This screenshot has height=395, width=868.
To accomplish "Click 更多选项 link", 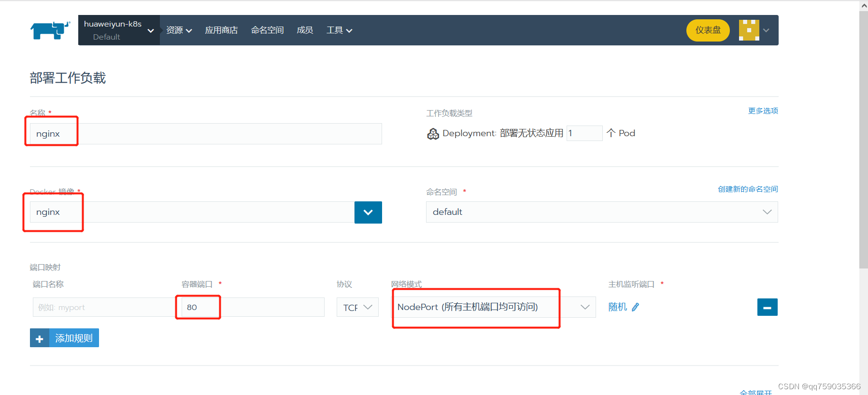I will click(763, 111).
